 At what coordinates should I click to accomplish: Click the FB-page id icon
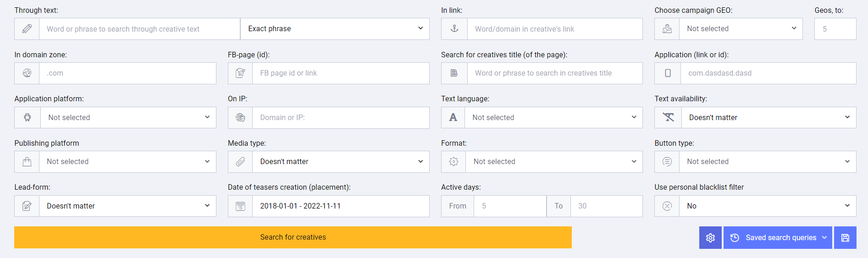240,73
